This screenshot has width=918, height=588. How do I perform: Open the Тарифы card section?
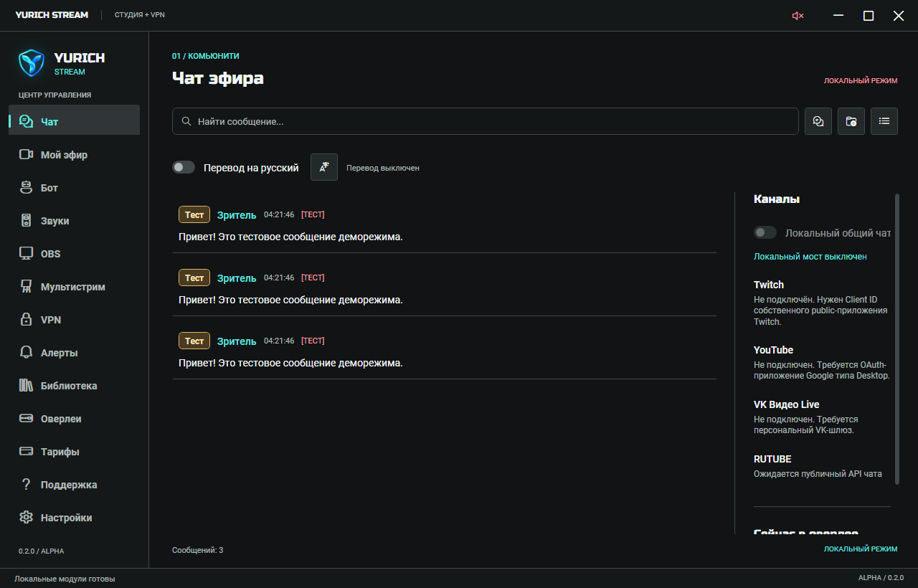tap(75, 452)
